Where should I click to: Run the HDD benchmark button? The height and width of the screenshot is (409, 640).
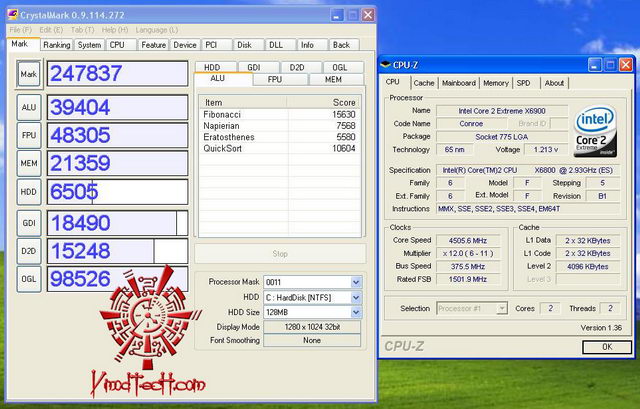(x=29, y=191)
